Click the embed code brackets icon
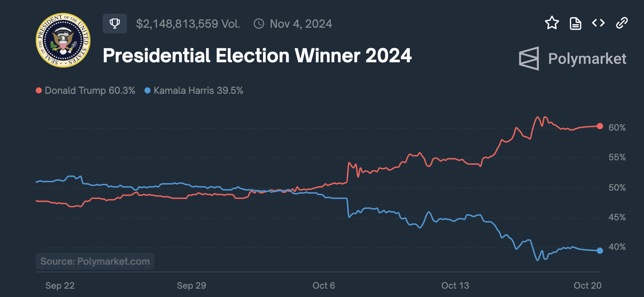The width and height of the screenshot is (644, 297). click(598, 23)
